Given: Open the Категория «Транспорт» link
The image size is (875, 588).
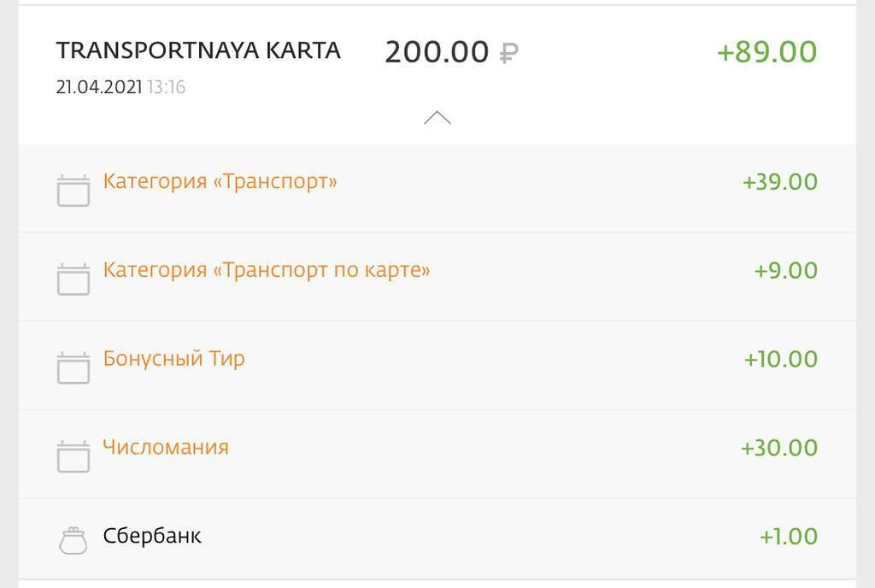Looking at the screenshot, I should pyautogui.click(x=220, y=181).
